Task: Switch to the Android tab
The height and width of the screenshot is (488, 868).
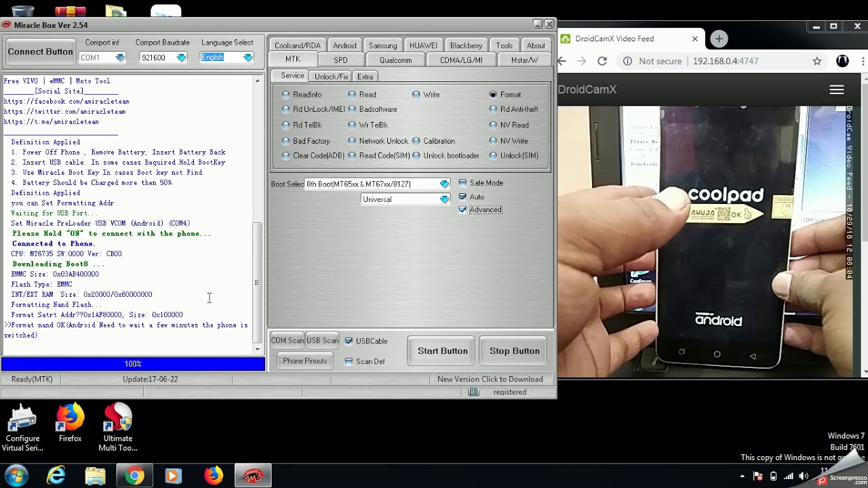Action: [x=344, y=45]
